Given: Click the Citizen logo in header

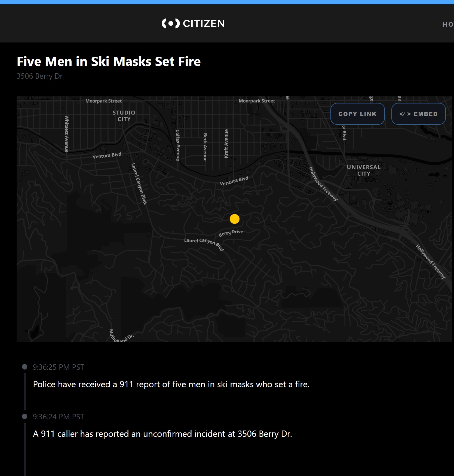Looking at the screenshot, I should click(193, 23).
